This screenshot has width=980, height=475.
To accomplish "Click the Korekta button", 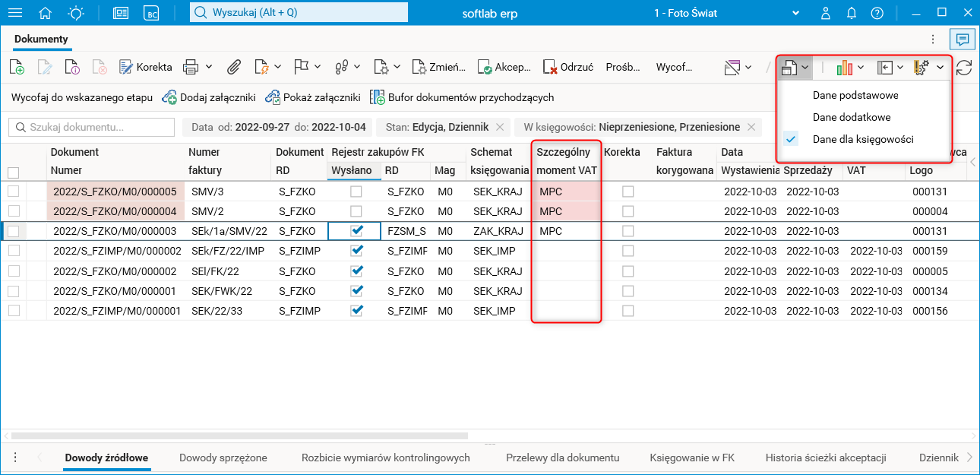I will pos(145,67).
